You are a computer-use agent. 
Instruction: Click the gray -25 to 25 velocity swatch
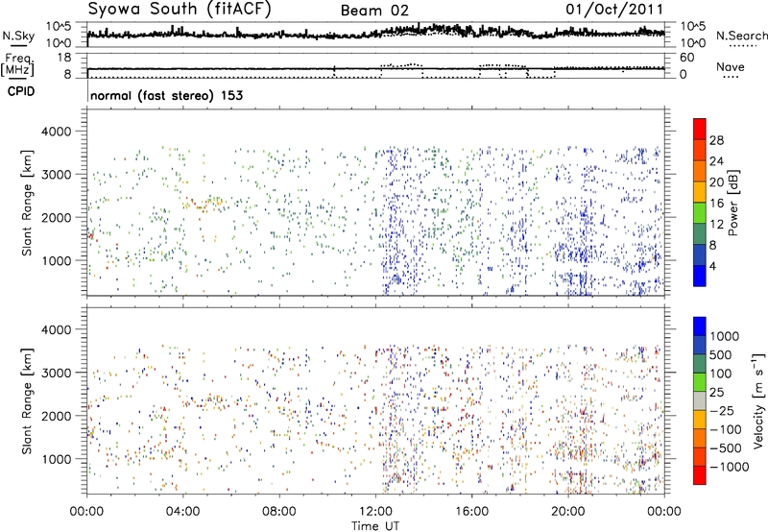pos(700,400)
